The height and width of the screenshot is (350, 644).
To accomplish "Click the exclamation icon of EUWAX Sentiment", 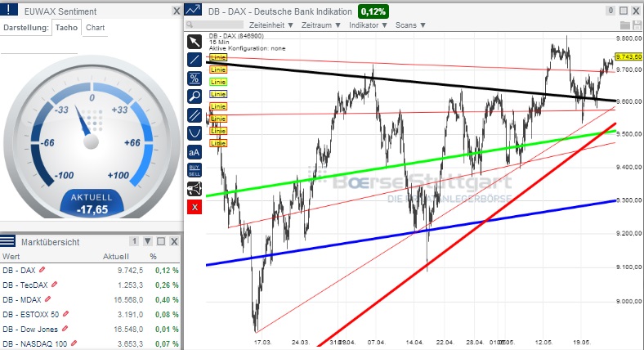I will point(9,10).
